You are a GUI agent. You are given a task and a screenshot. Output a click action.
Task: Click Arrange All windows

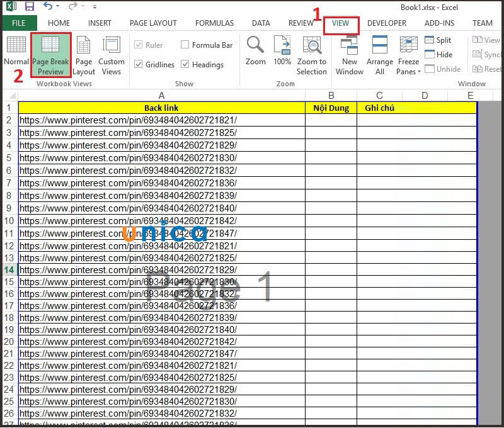pyautogui.click(x=380, y=55)
